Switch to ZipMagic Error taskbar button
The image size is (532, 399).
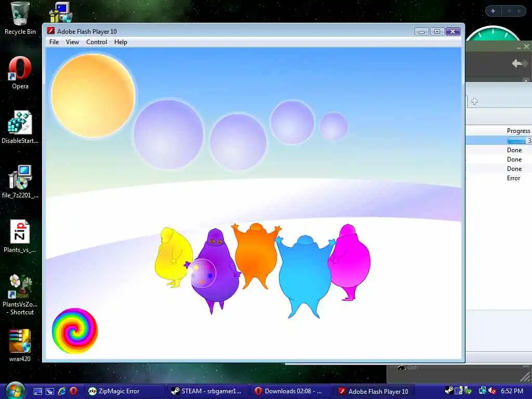point(125,391)
